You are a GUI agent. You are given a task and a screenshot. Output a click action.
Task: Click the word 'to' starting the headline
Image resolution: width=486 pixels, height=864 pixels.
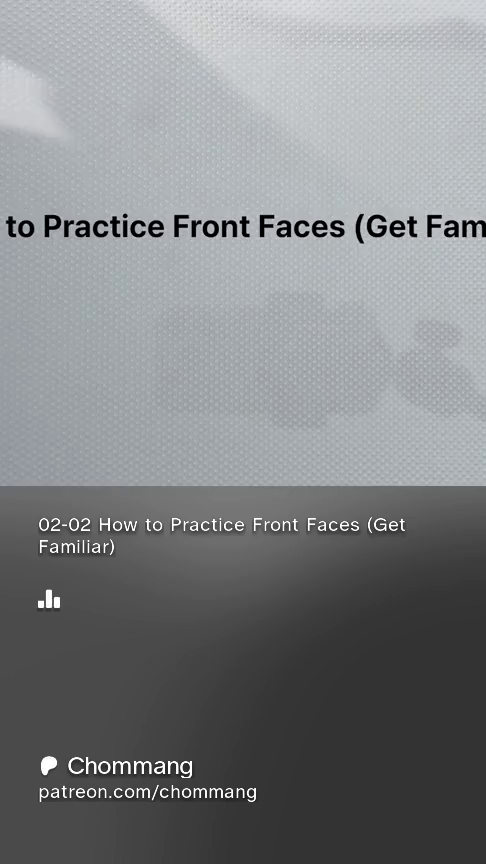[20, 228]
